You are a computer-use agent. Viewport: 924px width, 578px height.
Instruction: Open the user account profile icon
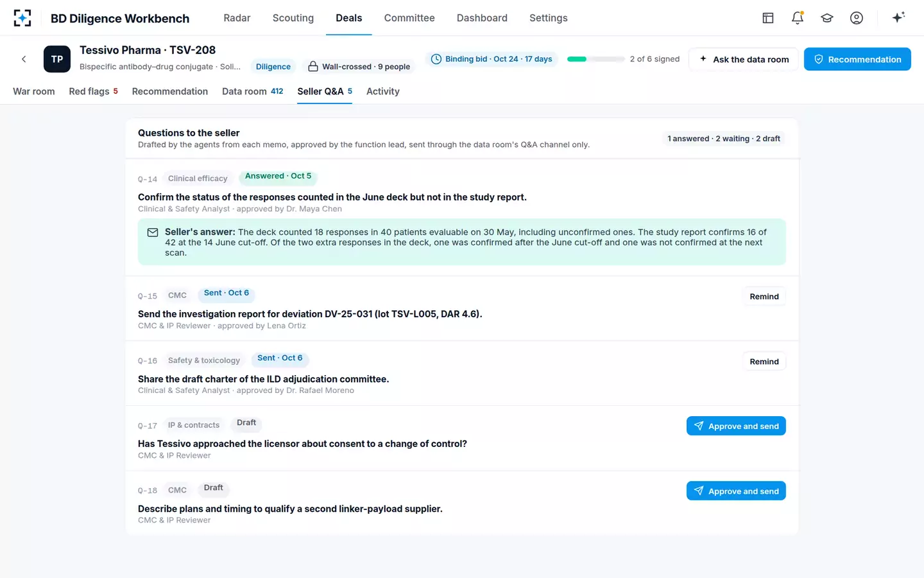857,18
